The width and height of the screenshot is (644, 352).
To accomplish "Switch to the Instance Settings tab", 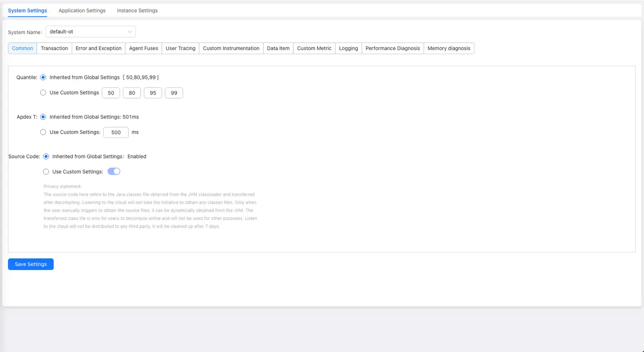I will pos(137,10).
